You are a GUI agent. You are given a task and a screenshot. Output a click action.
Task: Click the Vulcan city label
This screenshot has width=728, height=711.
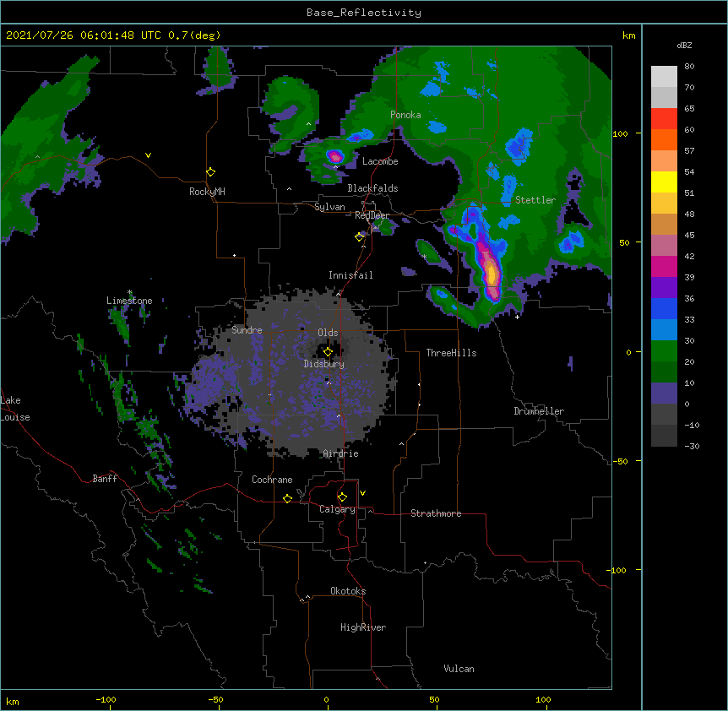(x=459, y=669)
